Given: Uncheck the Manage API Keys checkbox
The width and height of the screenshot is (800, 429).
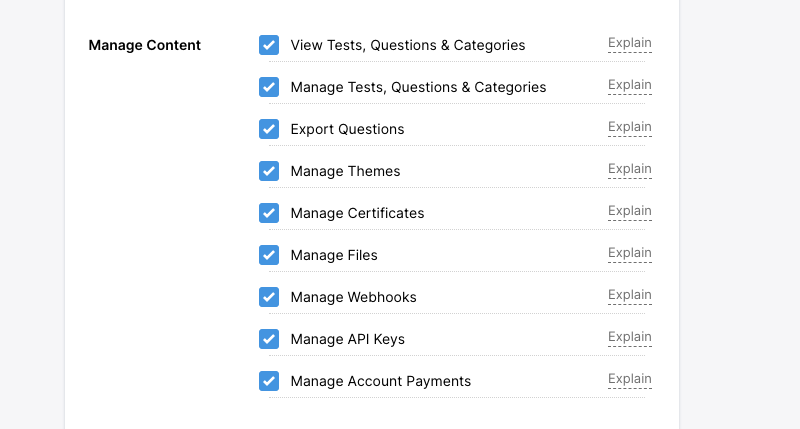Looking at the screenshot, I should 269,339.
